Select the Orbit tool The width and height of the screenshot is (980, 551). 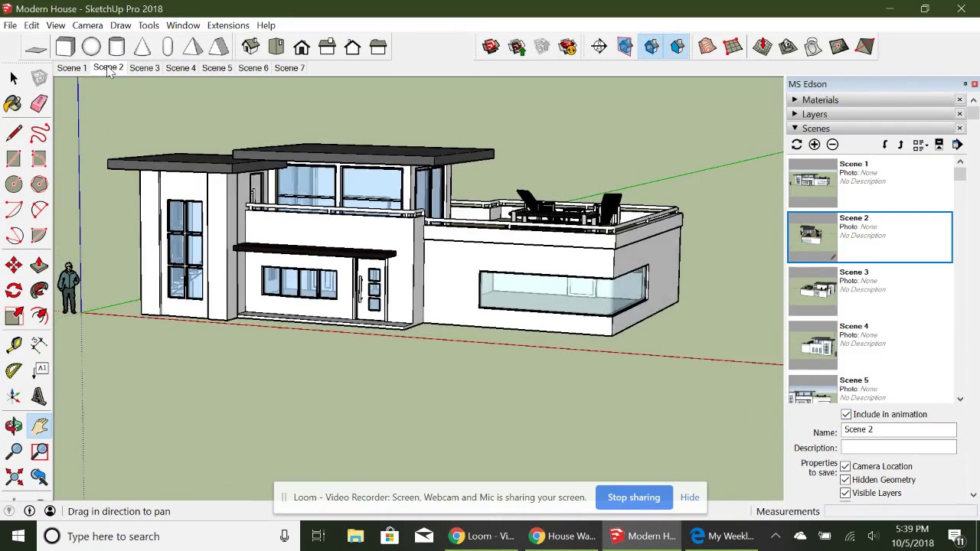13,426
